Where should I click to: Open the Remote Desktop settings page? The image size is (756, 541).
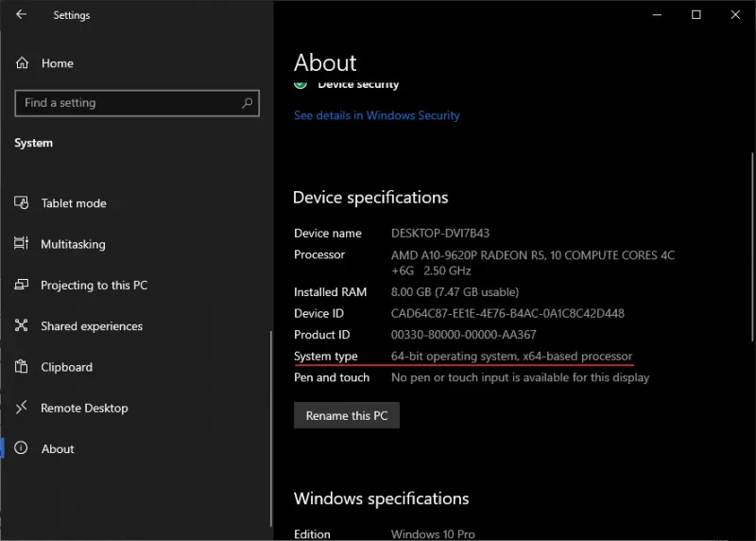[84, 409]
